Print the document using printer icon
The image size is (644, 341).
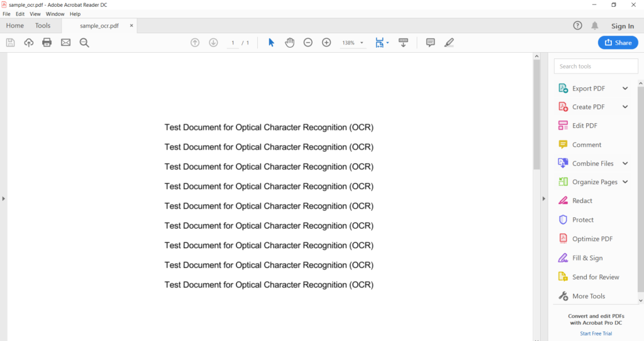[x=47, y=42]
